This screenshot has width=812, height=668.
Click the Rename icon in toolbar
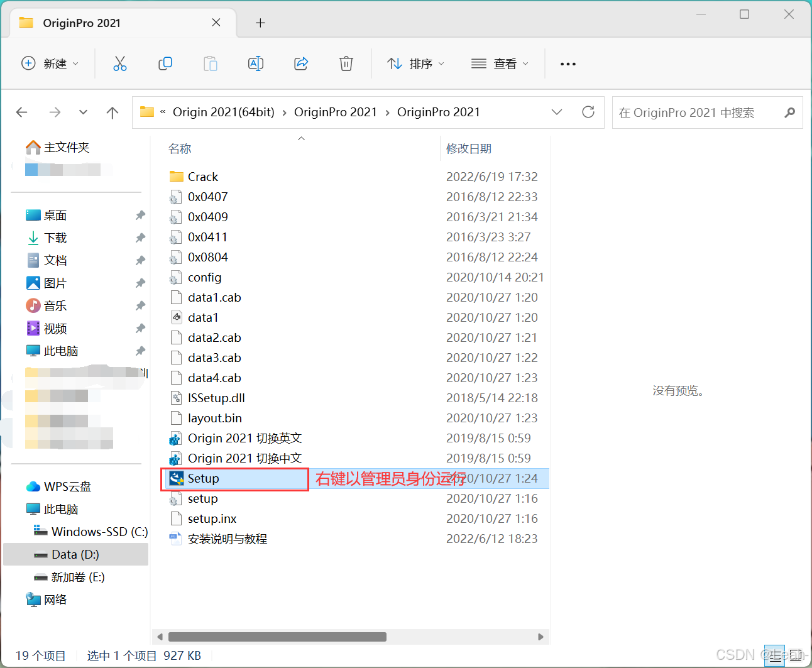(256, 63)
